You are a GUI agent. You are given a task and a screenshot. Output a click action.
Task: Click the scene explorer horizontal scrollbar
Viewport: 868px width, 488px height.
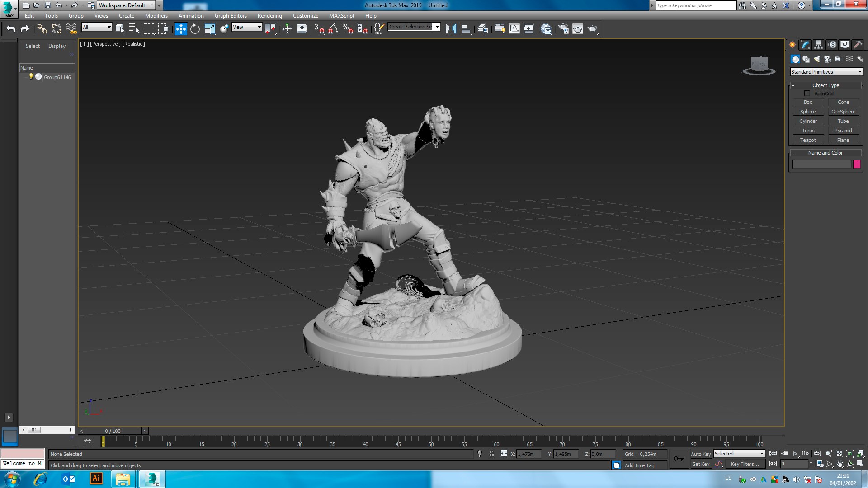pos(47,430)
